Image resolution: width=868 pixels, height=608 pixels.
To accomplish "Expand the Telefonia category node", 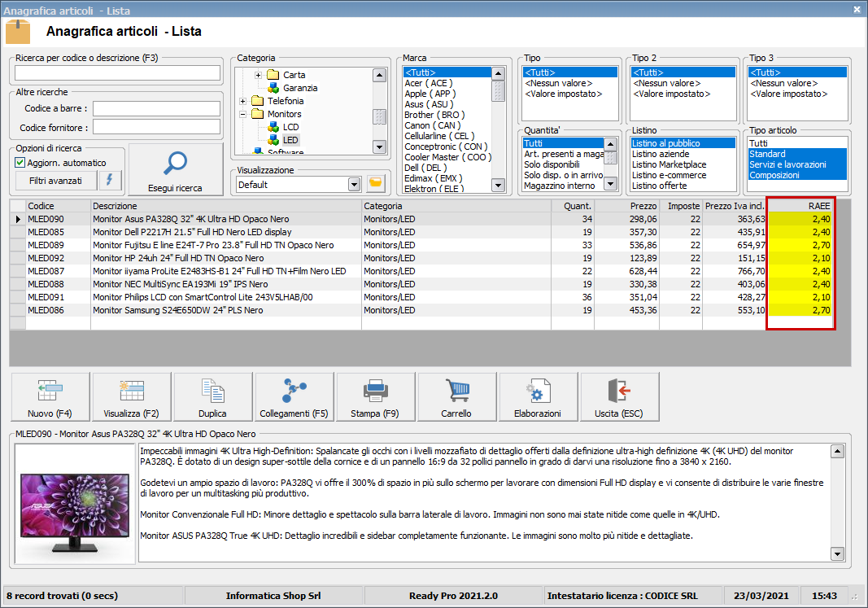I will [242, 101].
